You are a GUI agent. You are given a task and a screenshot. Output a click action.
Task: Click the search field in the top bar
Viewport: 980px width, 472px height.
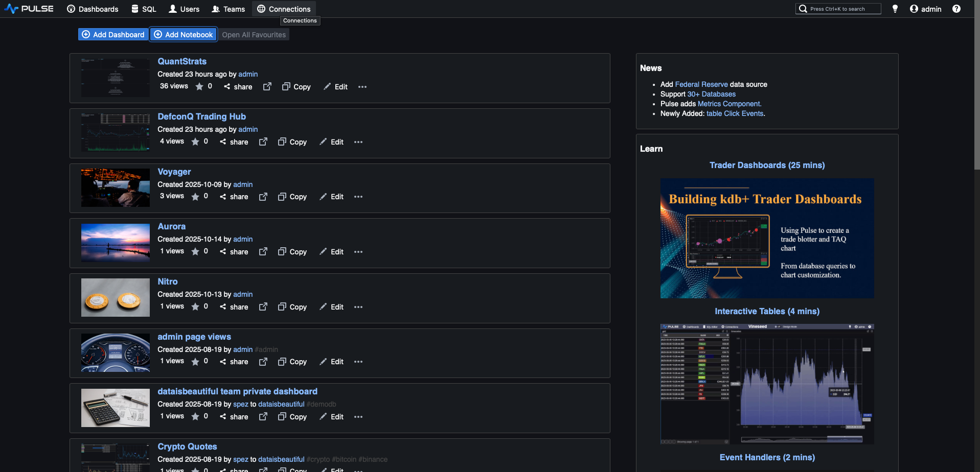[x=838, y=8]
